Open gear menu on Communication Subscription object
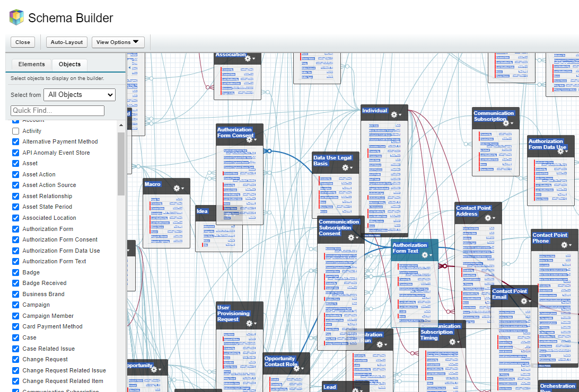 (508, 123)
